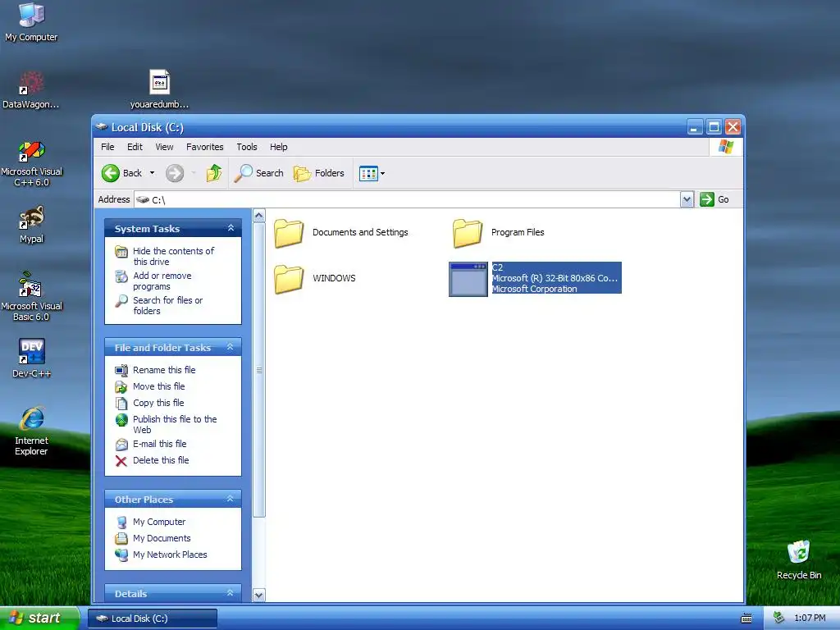The height and width of the screenshot is (630, 840).
Task: Click the task pane scroll up arrow
Action: tap(258, 216)
